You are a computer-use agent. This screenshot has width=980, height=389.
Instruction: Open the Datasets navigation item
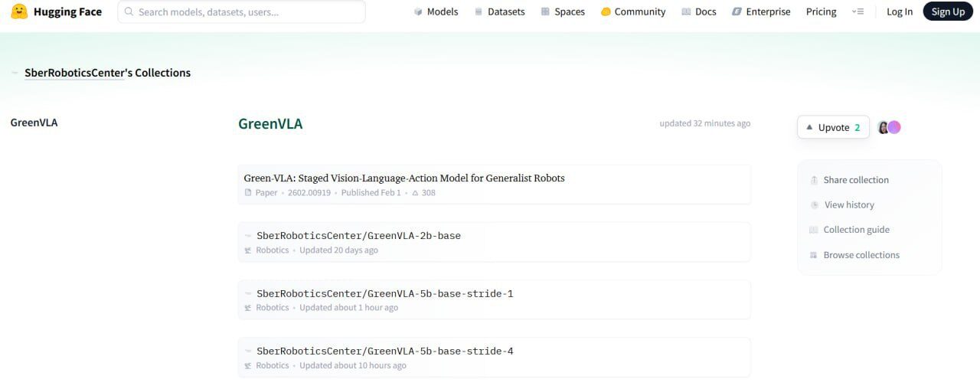point(499,11)
